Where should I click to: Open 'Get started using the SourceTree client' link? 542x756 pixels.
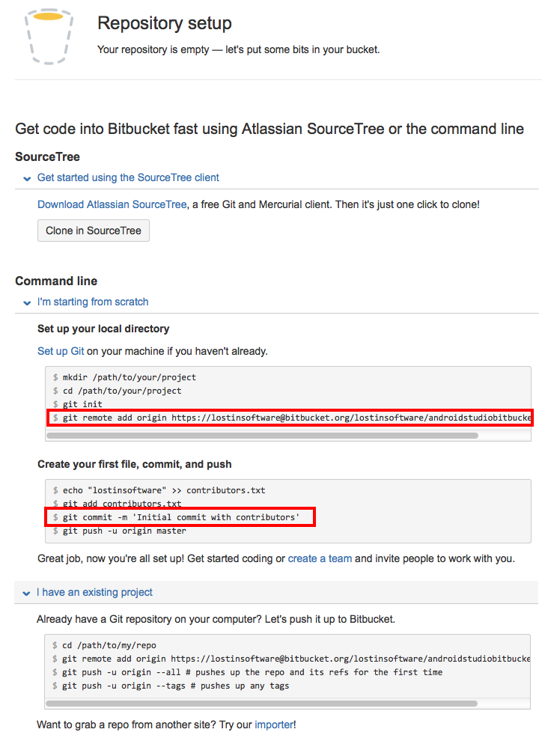[128, 177]
